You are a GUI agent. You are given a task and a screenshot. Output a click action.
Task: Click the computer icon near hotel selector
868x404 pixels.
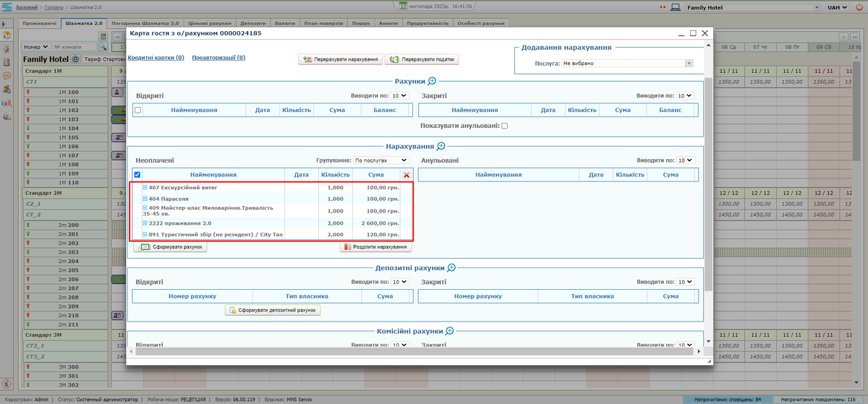point(674,7)
